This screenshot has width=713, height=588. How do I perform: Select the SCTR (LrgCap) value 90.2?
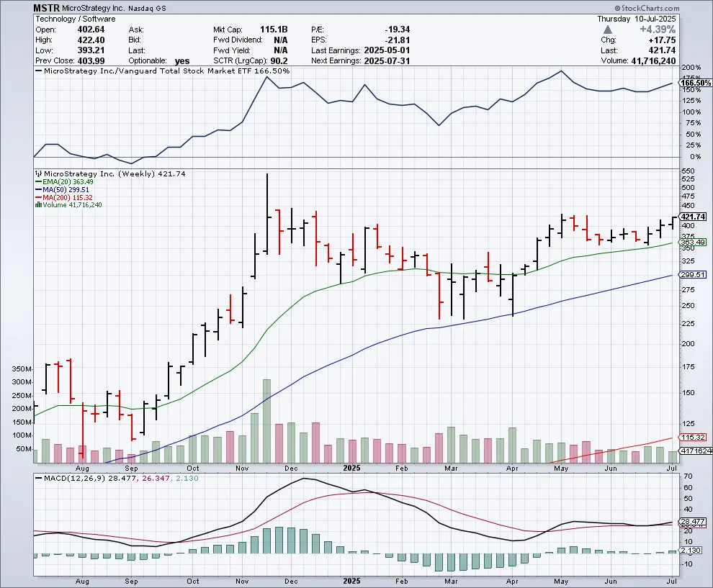click(279, 61)
